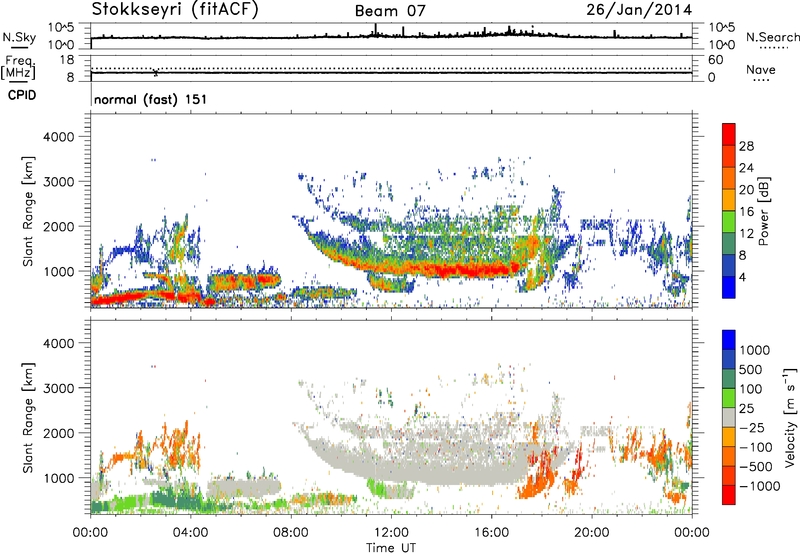Click the date '26/Jan/2014'
The image size is (800, 554).
(x=639, y=9)
